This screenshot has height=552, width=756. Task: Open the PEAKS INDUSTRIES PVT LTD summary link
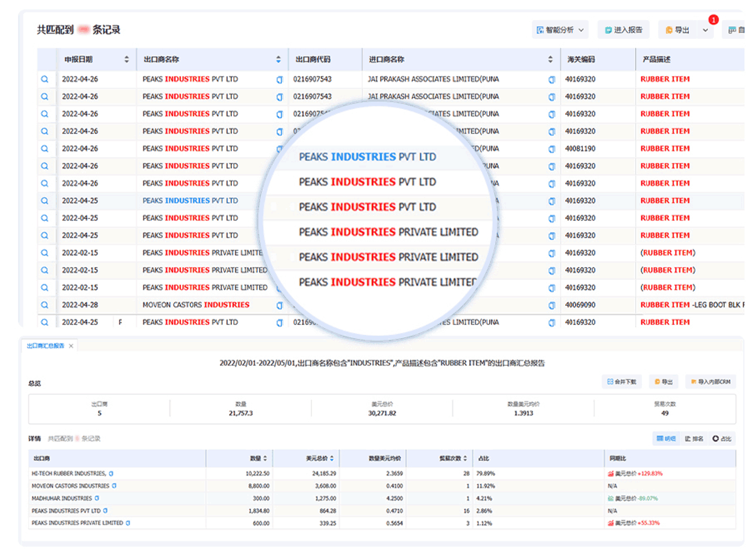(x=66, y=511)
